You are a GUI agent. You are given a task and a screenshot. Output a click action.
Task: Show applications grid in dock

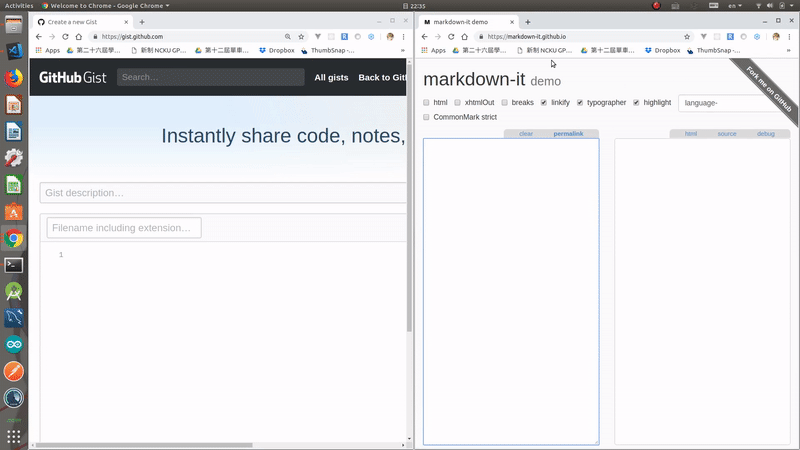coord(14,437)
